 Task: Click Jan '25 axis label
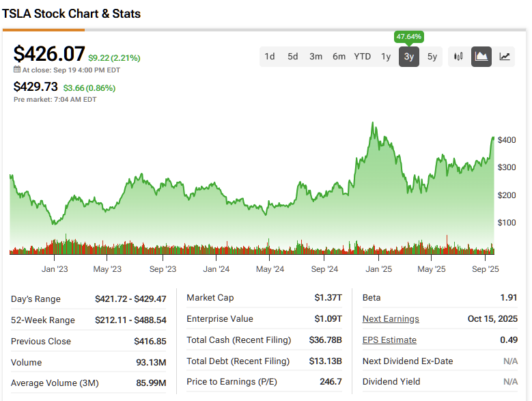(x=378, y=269)
